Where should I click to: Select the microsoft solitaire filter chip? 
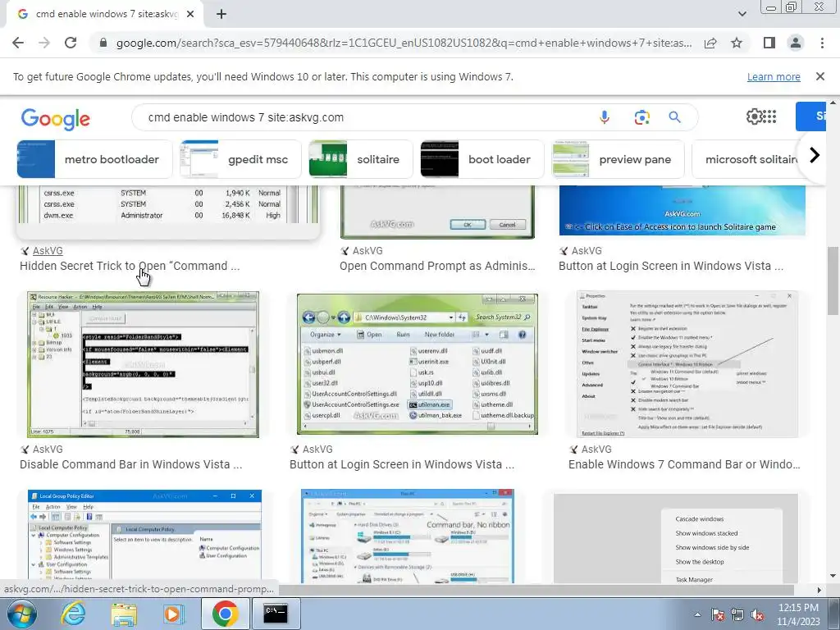coord(745,159)
